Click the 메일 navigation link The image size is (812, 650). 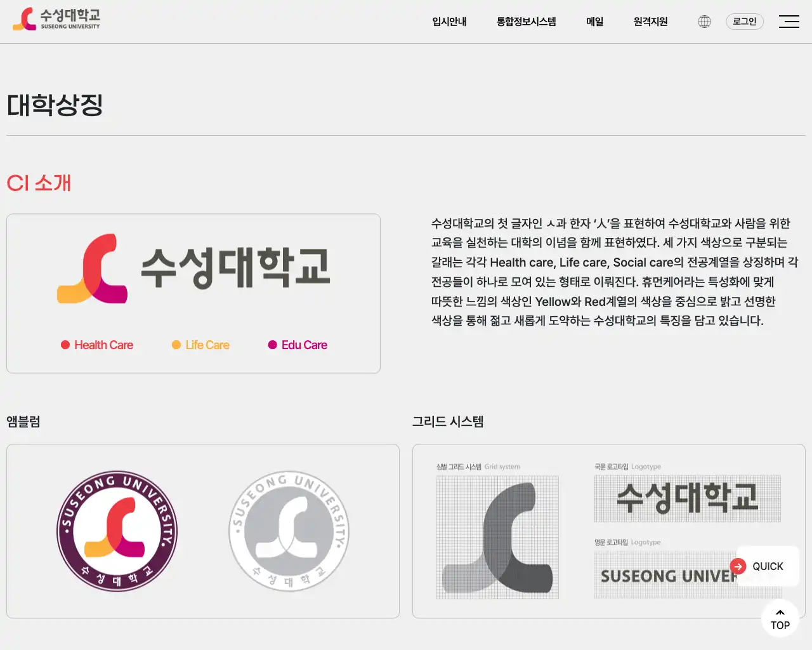[x=594, y=21]
